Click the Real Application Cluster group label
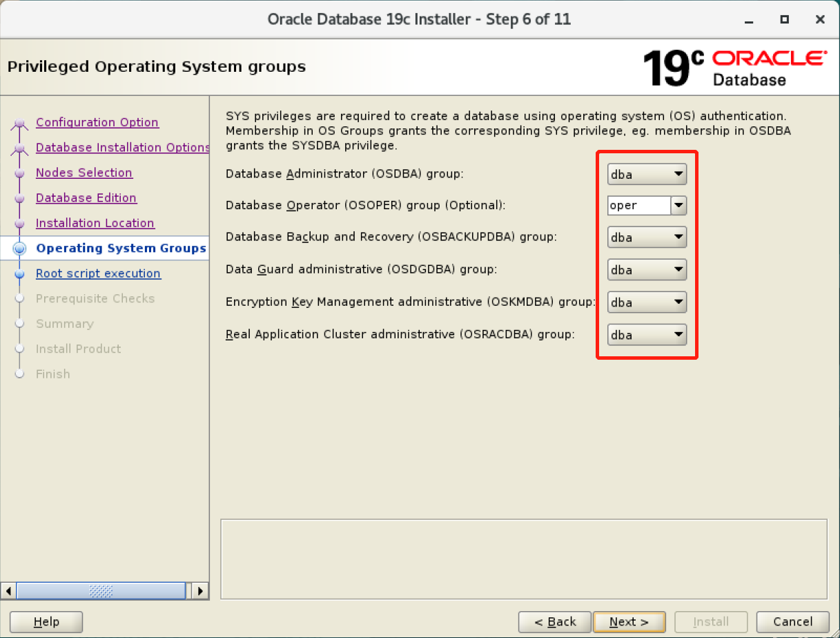Screen dimensions: 840x638 [400, 335]
